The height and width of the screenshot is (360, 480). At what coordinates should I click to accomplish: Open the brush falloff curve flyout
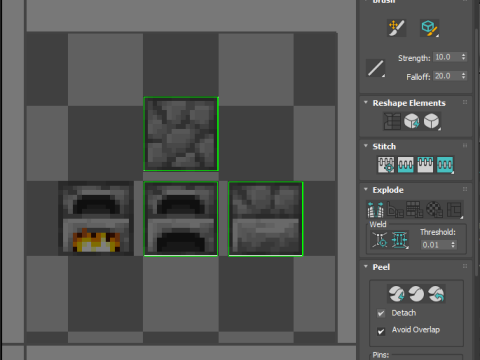point(376,68)
